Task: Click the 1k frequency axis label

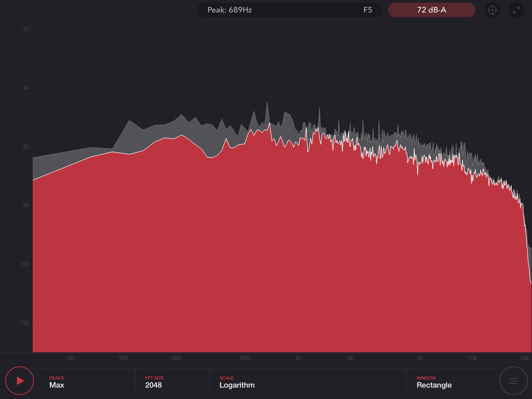Action: click(x=298, y=358)
